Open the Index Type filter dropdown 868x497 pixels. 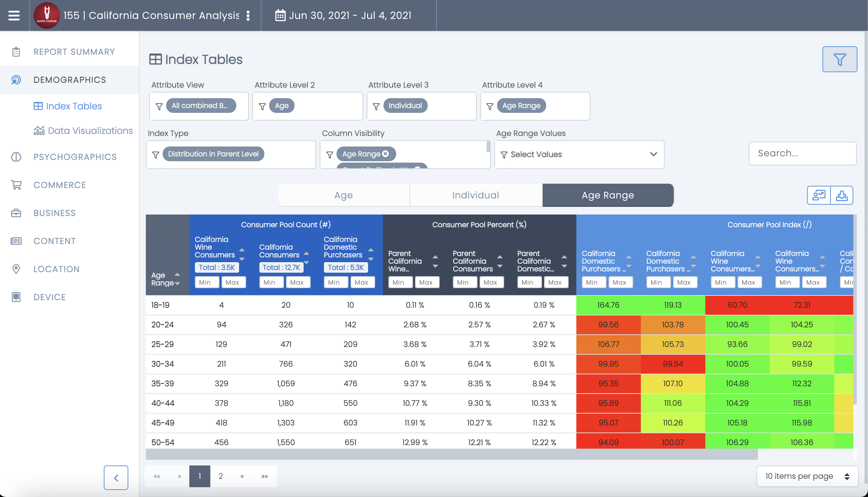pyautogui.click(x=231, y=154)
